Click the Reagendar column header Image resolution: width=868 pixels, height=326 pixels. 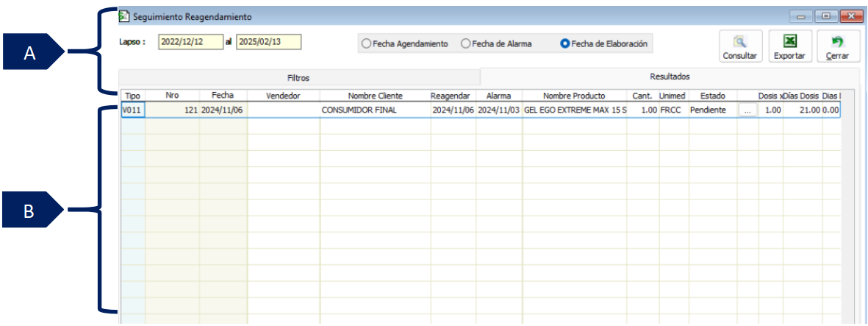(453, 96)
